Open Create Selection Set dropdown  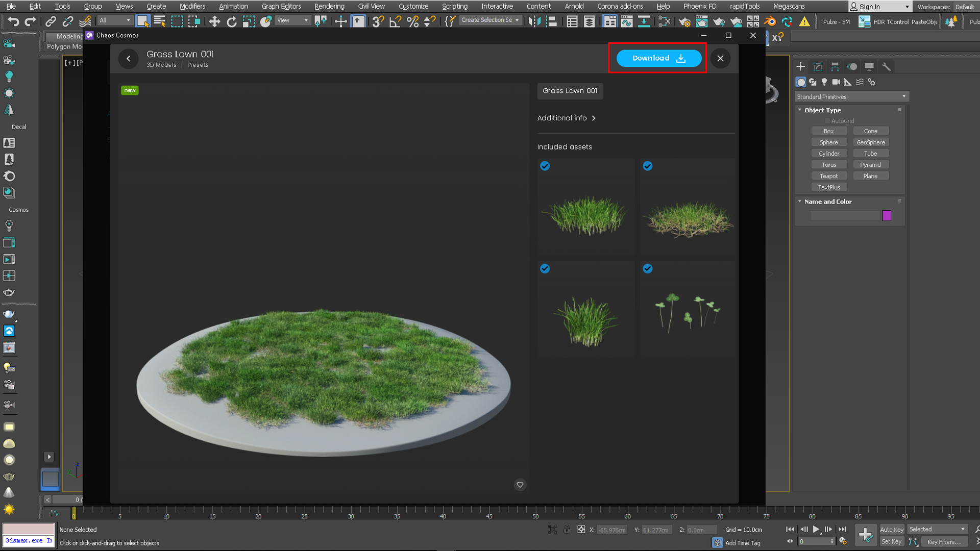(490, 20)
